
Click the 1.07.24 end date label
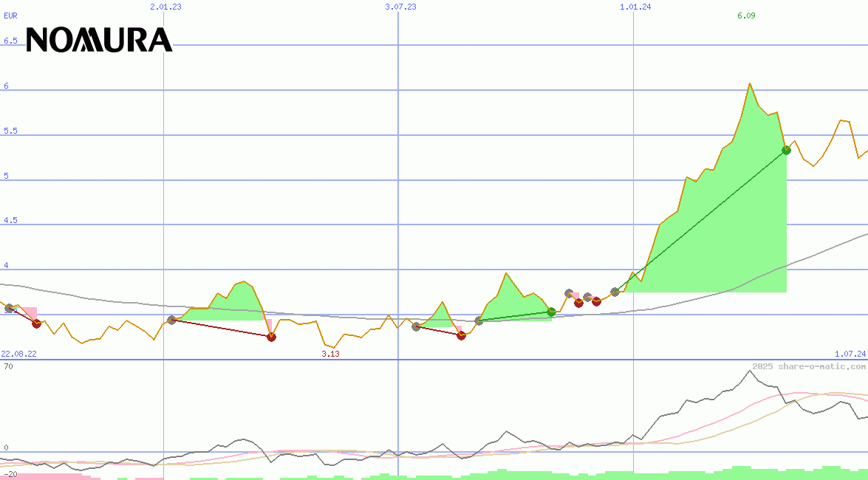tap(850, 354)
